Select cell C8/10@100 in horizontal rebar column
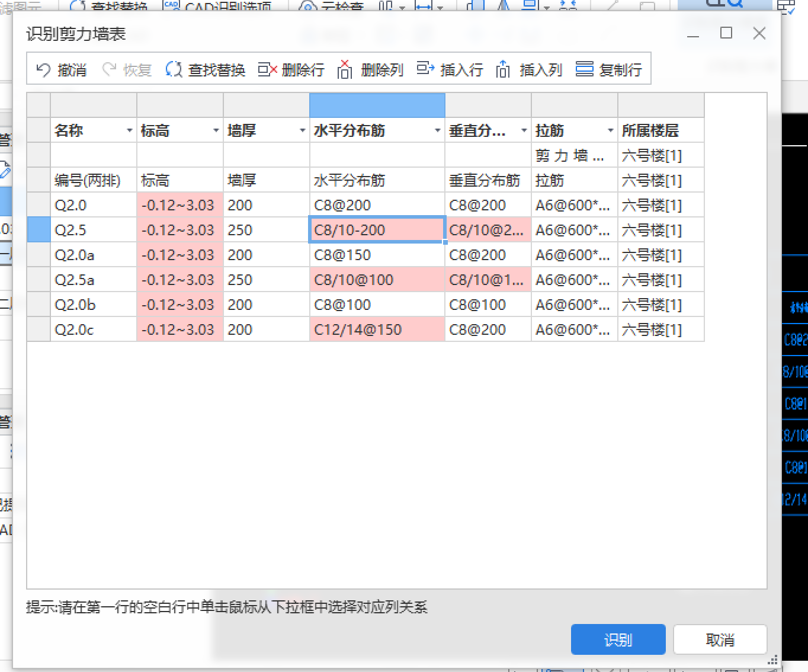The image size is (808, 672). (x=377, y=280)
